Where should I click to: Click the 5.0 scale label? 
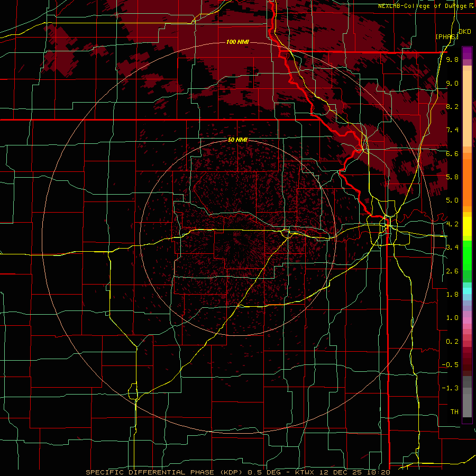[x=452, y=200]
